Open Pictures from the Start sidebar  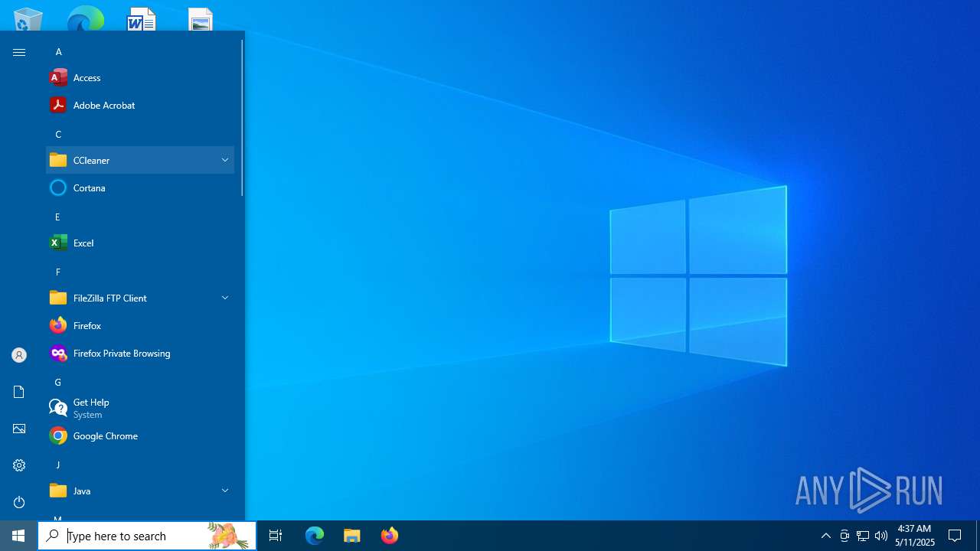tap(19, 429)
